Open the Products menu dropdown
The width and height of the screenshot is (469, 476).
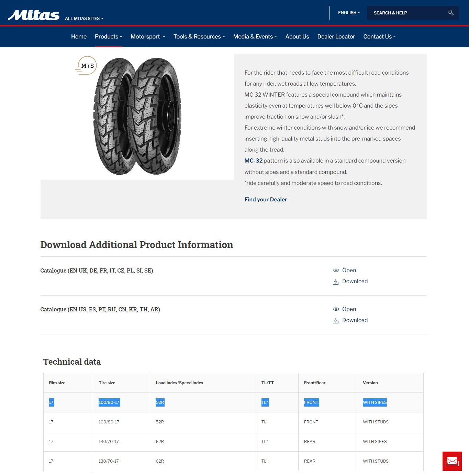[x=108, y=36]
